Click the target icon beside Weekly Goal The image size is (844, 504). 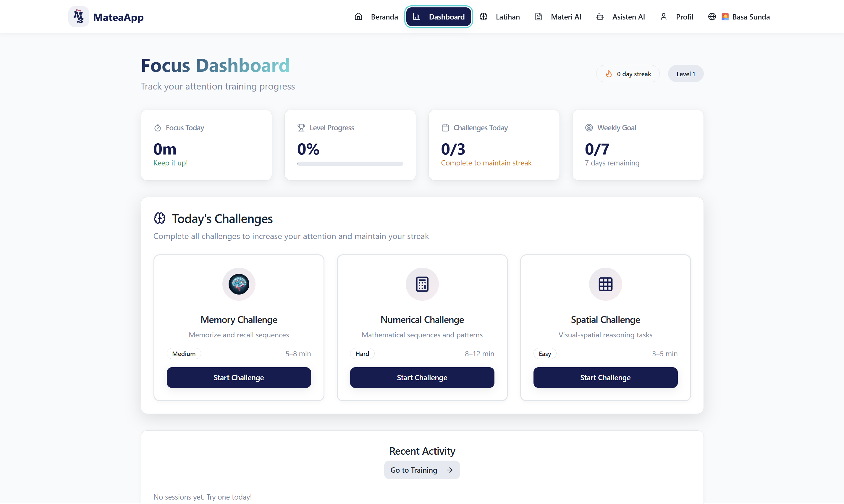click(589, 128)
